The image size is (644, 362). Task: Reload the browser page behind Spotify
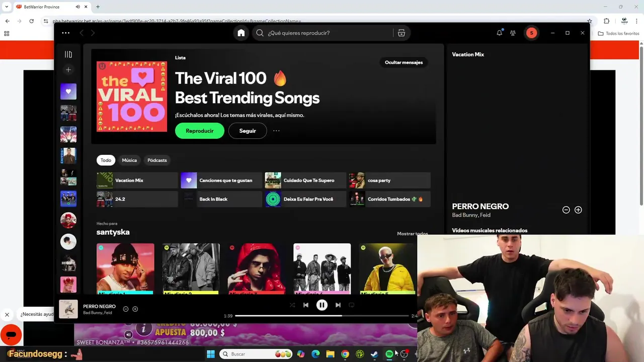pos(31,21)
